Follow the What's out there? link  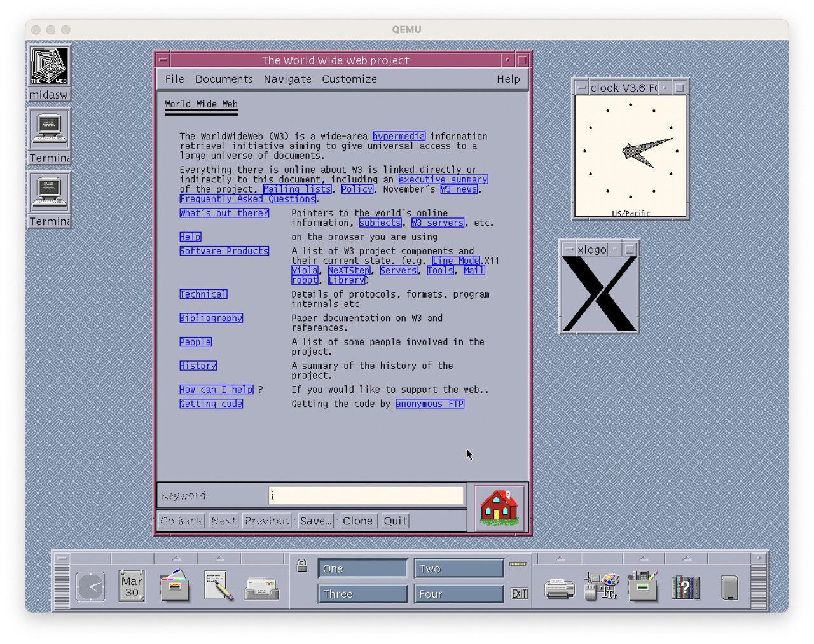click(224, 213)
